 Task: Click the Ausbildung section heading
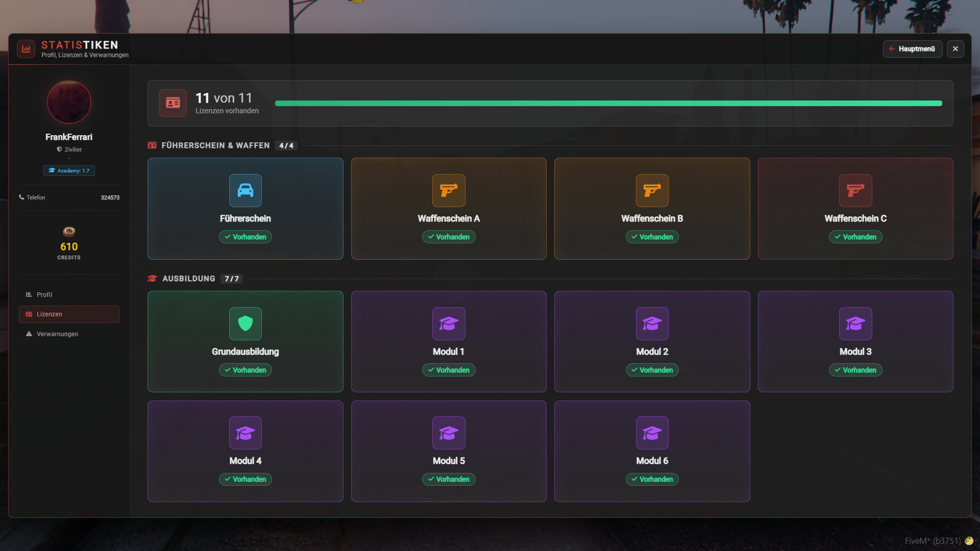pos(189,279)
